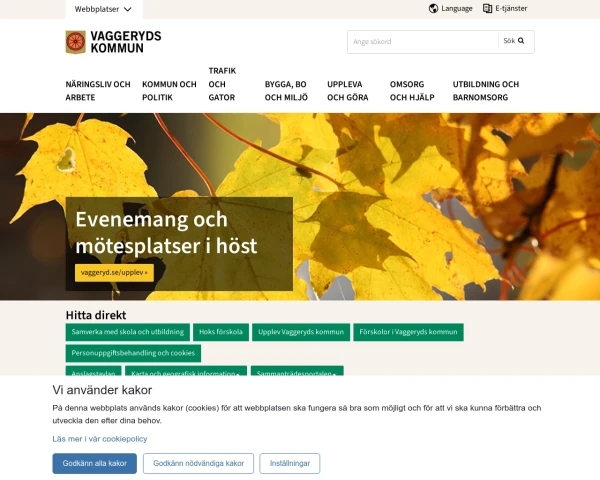The image size is (600, 480).
Task: Select Uppleva och göra in navigation
Action: (347, 91)
